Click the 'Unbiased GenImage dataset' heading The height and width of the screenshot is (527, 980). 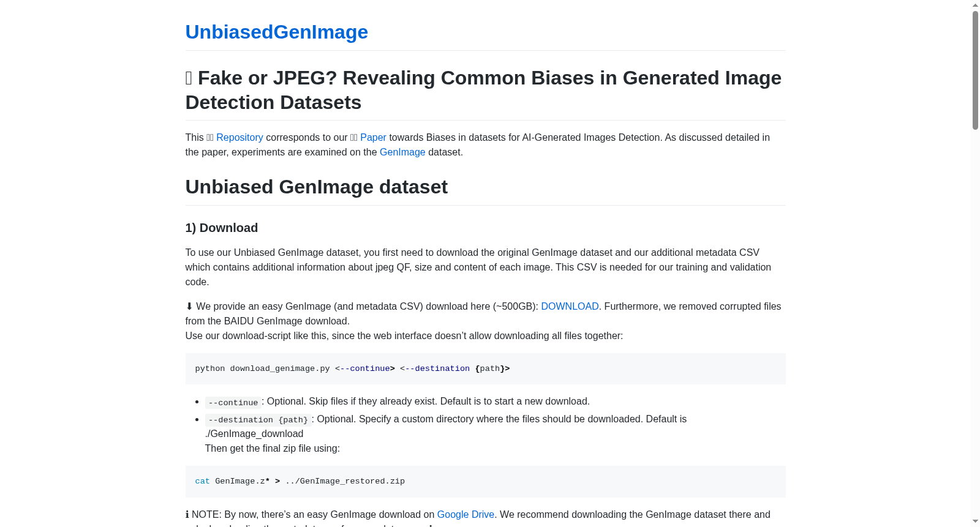[x=317, y=187]
